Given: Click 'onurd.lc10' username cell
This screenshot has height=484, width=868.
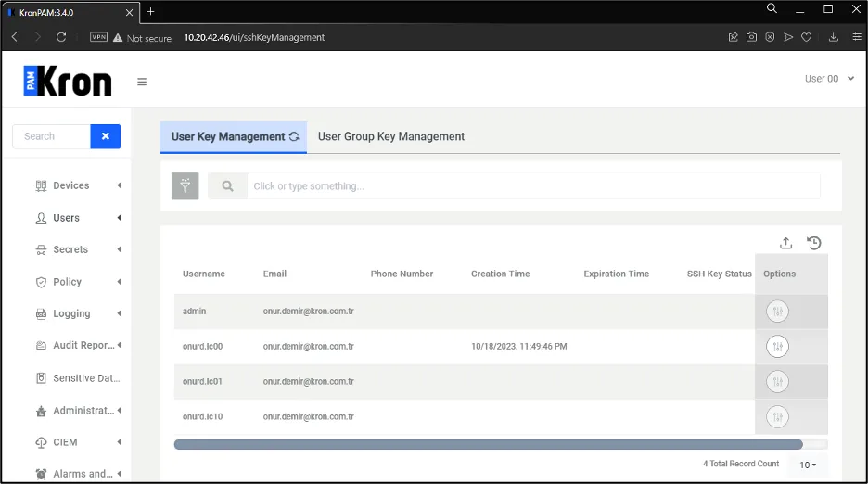Looking at the screenshot, I should pos(202,417).
